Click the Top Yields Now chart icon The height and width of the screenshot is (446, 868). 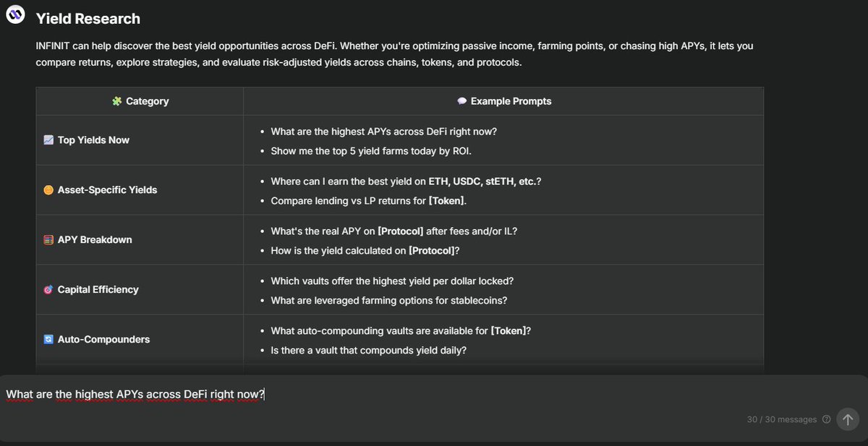(48, 140)
